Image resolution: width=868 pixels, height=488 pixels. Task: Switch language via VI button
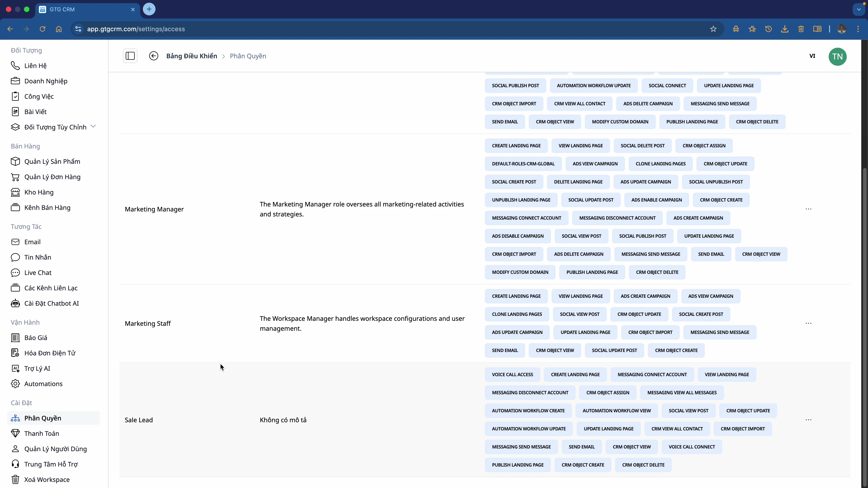tap(812, 56)
